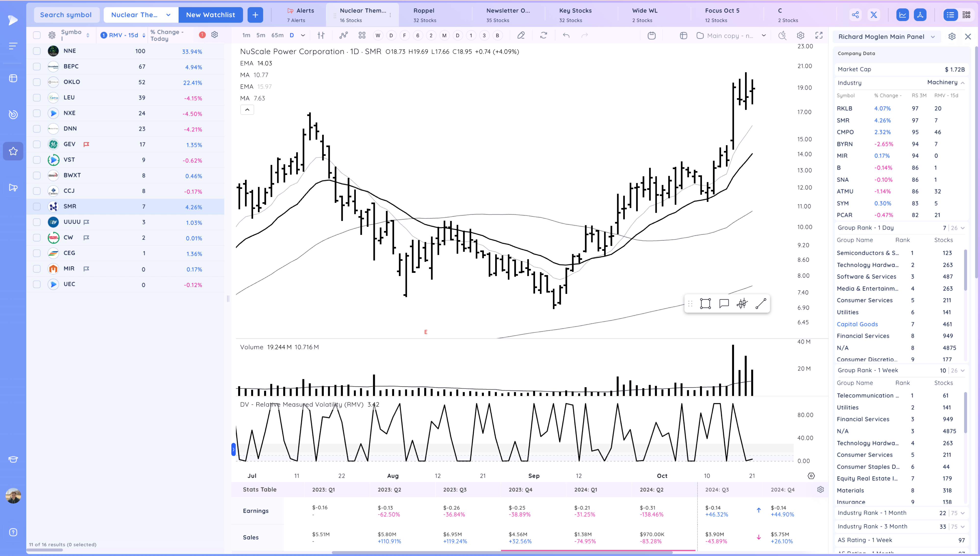
Task: Collapse the moving average indicator legend
Action: click(247, 109)
